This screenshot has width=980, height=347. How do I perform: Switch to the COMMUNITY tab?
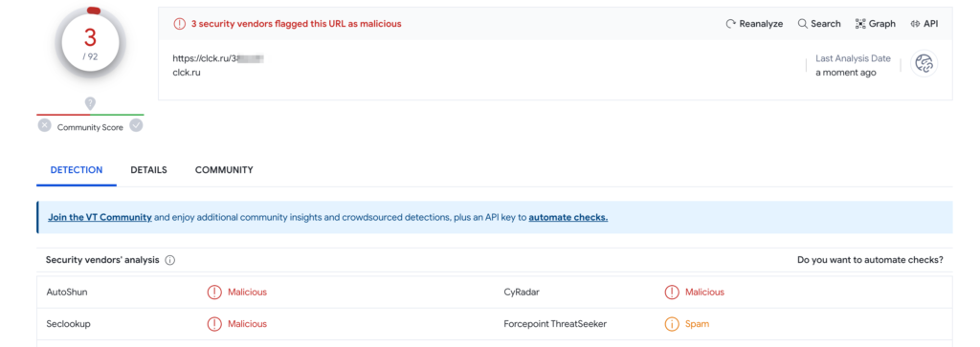pyautogui.click(x=224, y=170)
